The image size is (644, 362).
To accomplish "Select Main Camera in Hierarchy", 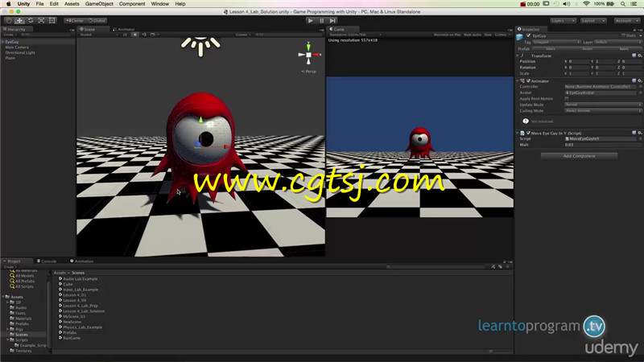I will click(x=17, y=47).
